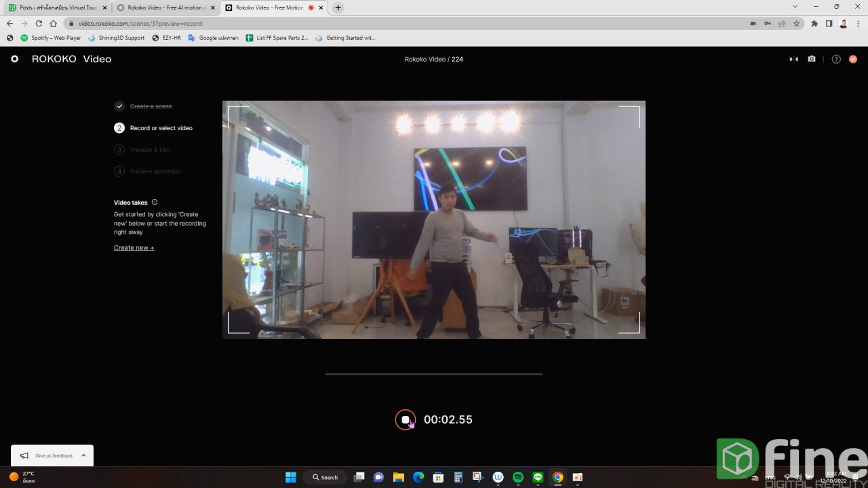Open the tab search dropdown arrow

click(795, 7)
